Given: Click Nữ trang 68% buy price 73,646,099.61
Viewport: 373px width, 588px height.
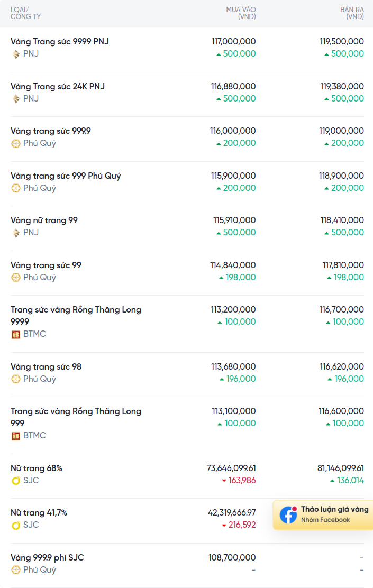Looking at the screenshot, I should [x=231, y=468].
